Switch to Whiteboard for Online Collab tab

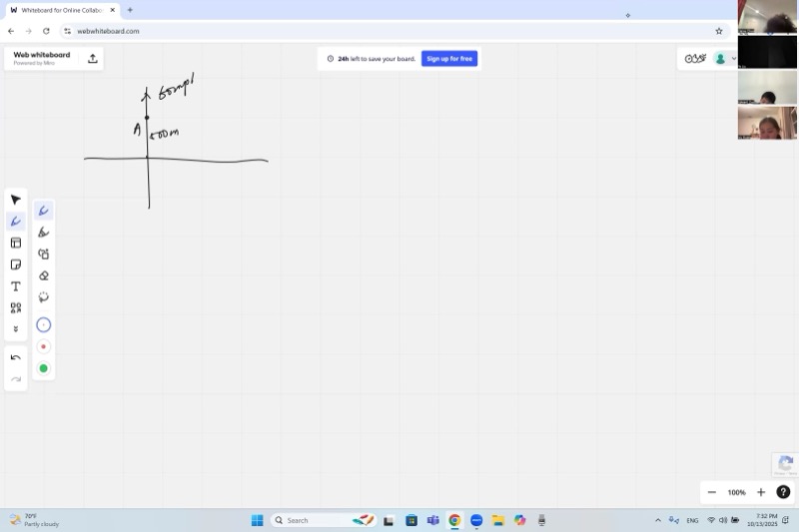(x=62, y=10)
